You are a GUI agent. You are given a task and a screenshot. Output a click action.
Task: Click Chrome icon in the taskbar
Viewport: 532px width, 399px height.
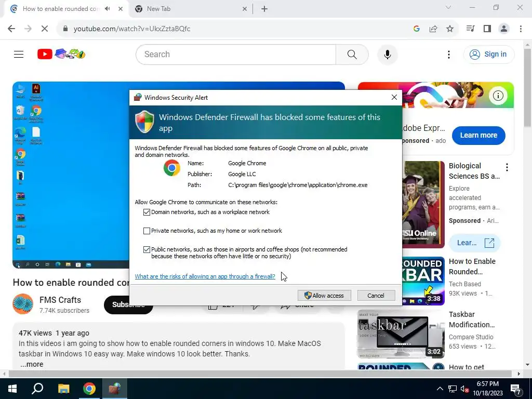point(89,389)
